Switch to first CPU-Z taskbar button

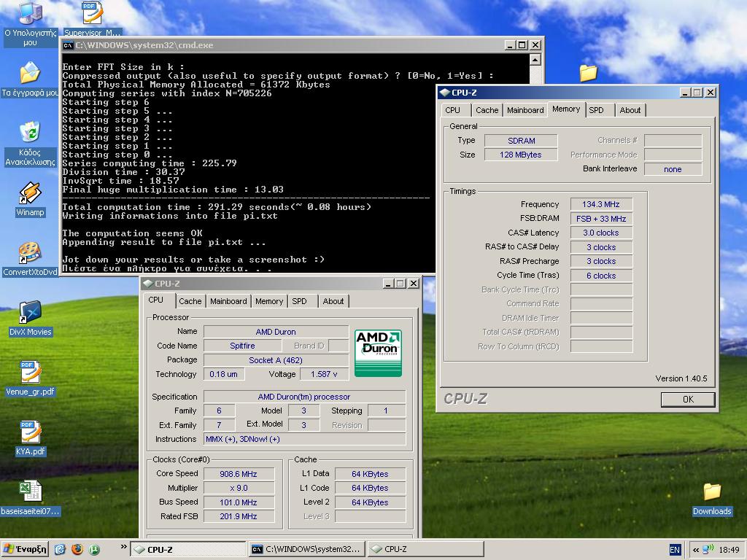[188, 550]
